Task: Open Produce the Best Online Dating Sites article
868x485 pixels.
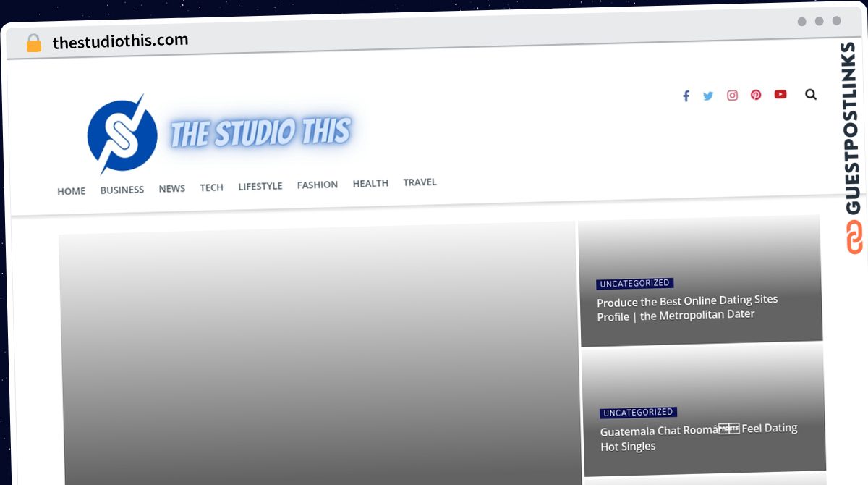Action: click(x=687, y=308)
